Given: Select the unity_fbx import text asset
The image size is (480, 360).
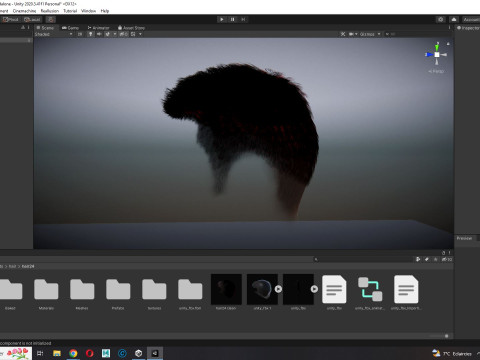Looking at the screenshot, I should (x=406, y=289).
